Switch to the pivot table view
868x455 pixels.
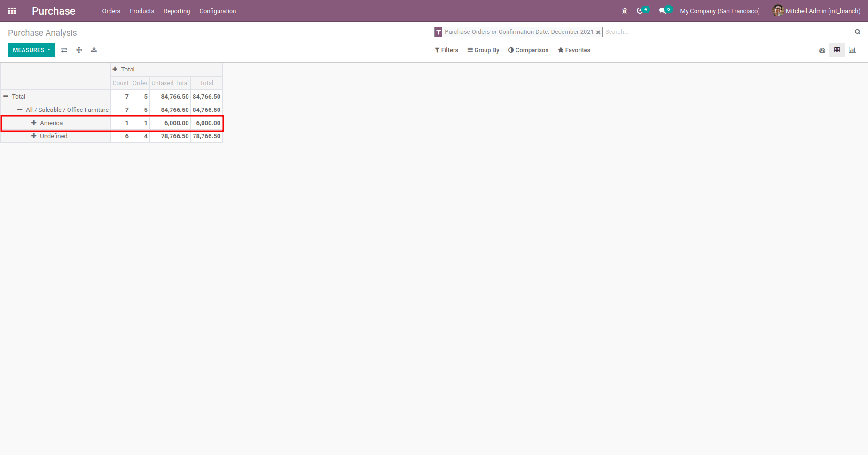pyautogui.click(x=837, y=50)
